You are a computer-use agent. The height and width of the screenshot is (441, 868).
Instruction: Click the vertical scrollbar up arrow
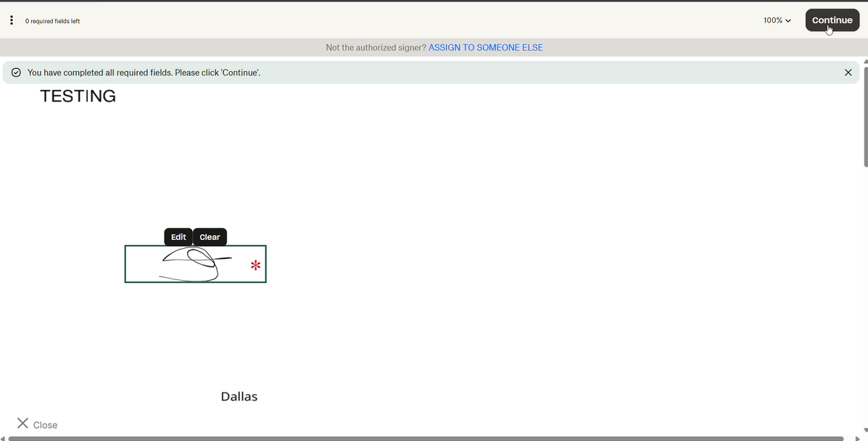click(864, 62)
